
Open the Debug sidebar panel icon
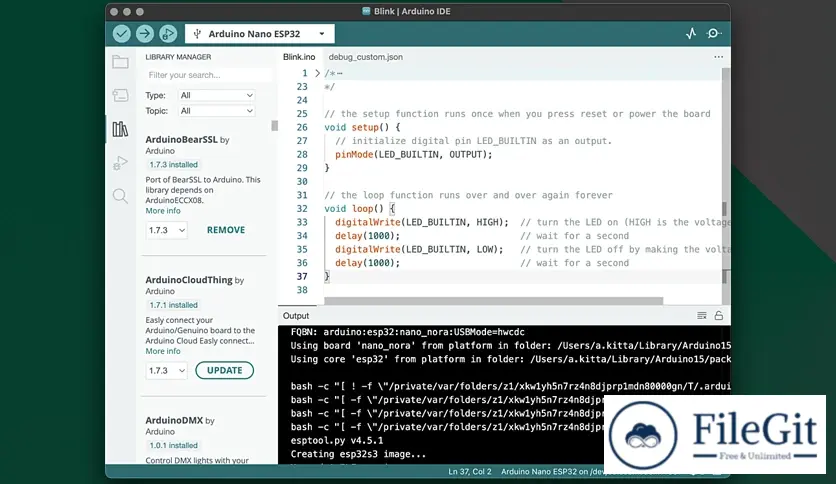(120, 163)
